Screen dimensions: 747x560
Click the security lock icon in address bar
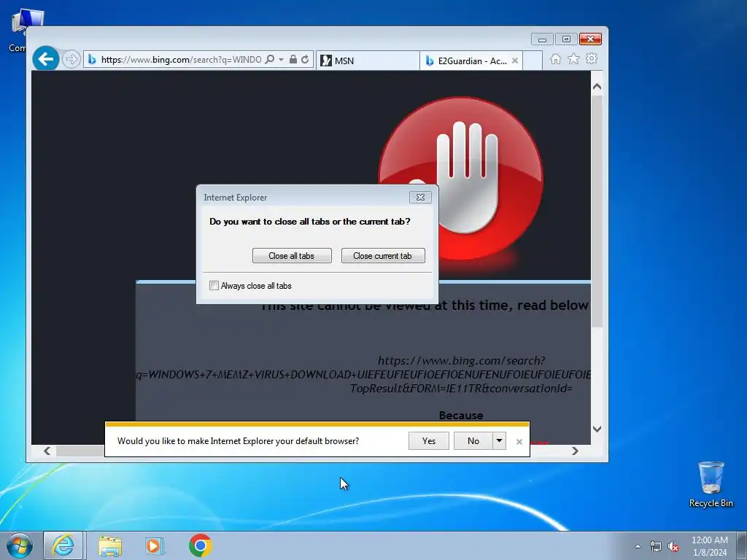pos(293,60)
